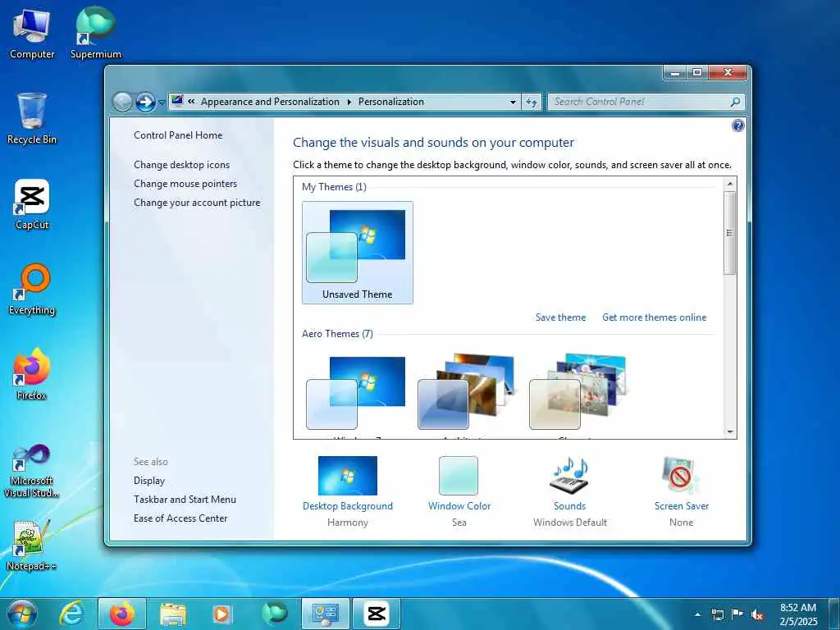Open Window Color settings swatch
Image resolution: width=840 pixels, height=630 pixels.
pos(459,476)
